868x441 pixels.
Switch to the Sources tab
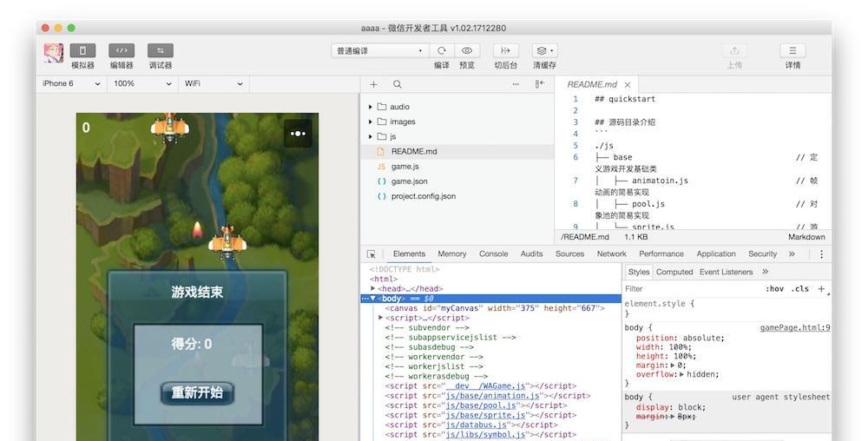click(x=569, y=254)
